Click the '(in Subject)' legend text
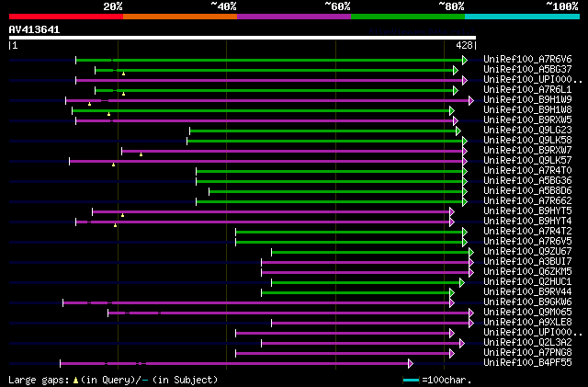The image size is (588, 387). (186, 380)
